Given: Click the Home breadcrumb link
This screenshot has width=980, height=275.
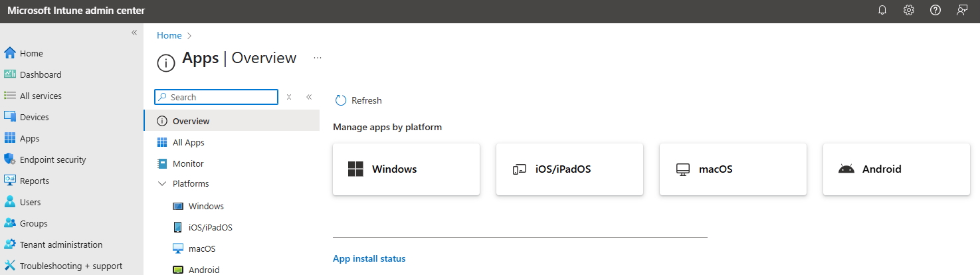Looking at the screenshot, I should tap(169, 35).
